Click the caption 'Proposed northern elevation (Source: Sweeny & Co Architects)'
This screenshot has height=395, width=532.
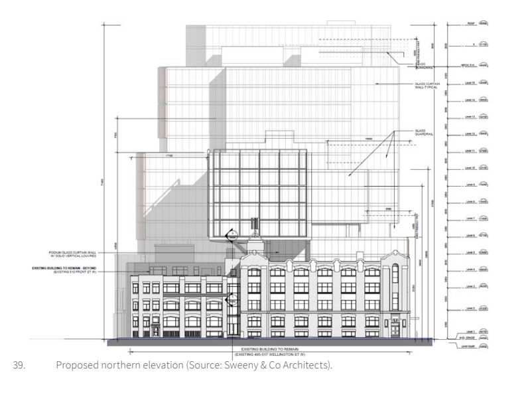194,365
